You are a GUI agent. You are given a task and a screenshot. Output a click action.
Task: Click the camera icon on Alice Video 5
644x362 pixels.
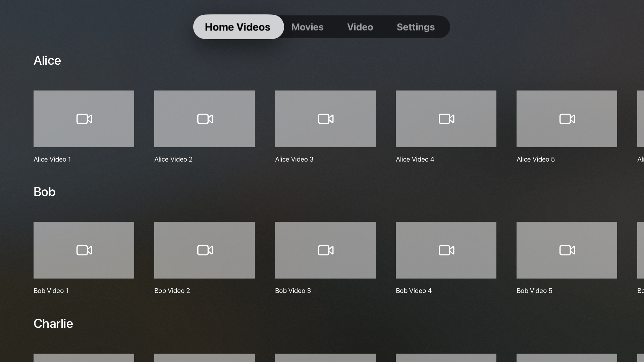click(567, 119)
